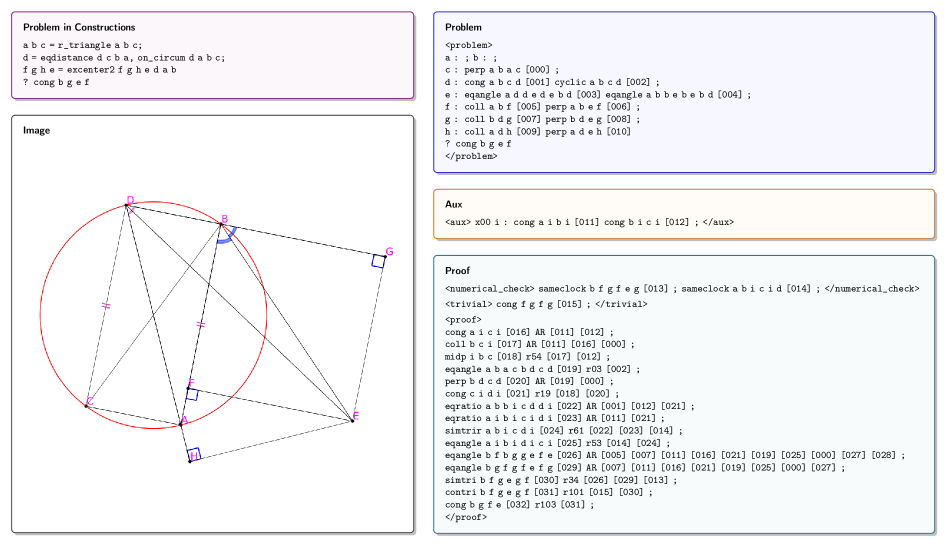Click the closing '</proof>' tag
Viewport: 946px width, 545px height.
coord(466,517)
